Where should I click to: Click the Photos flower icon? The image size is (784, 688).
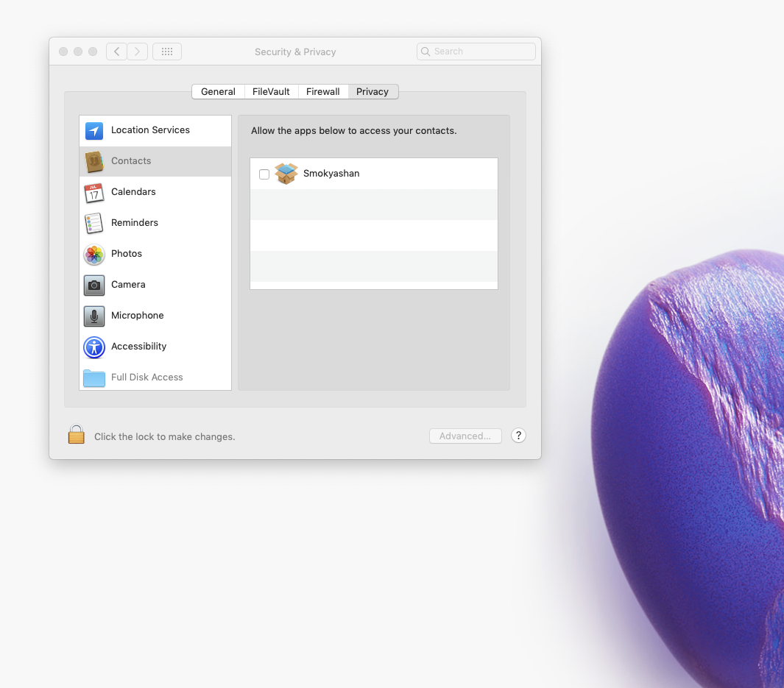pos(94,255)
